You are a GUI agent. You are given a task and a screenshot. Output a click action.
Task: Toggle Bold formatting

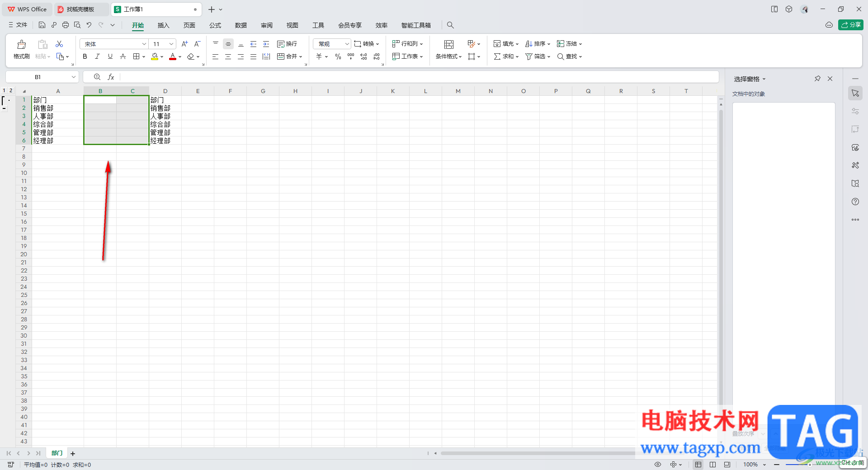85,56
